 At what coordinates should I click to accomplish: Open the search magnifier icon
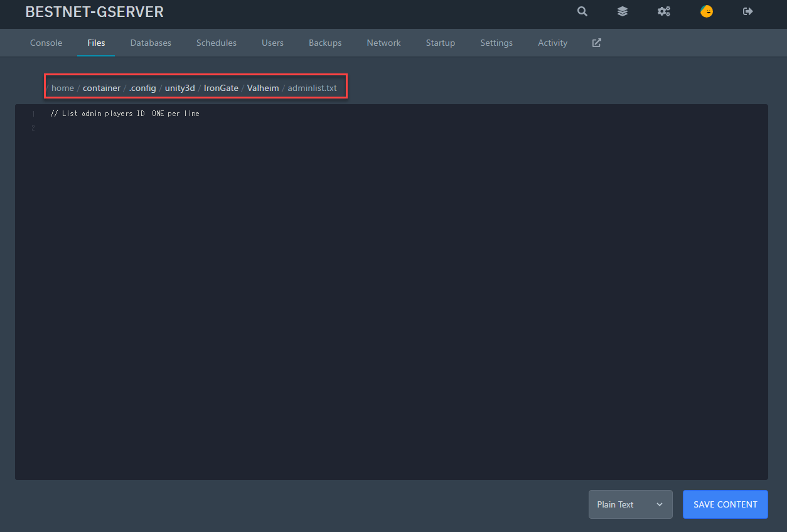coord(582,11)
